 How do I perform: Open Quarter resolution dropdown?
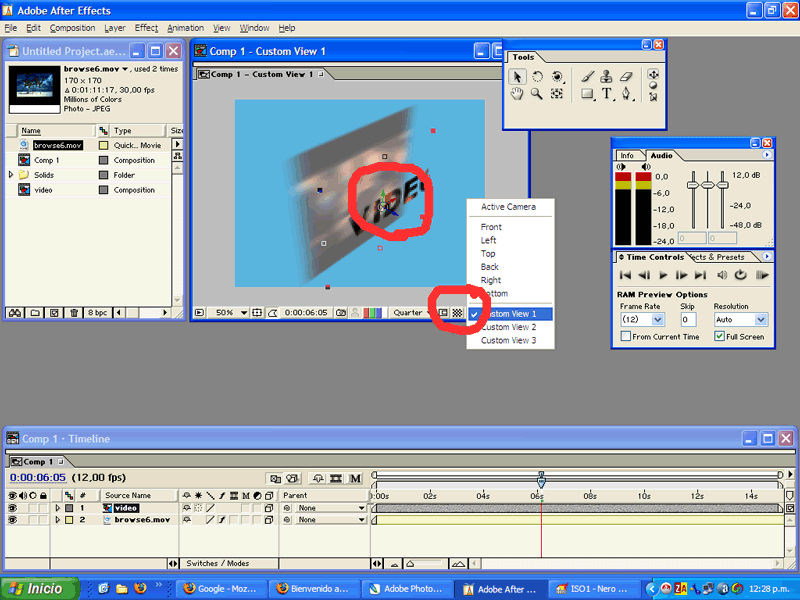tap(411, 313)
